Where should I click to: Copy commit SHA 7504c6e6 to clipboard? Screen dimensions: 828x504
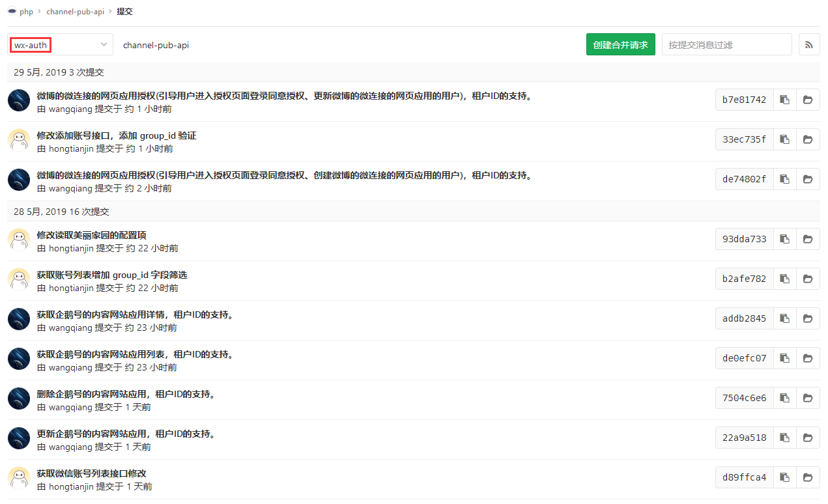pos(785,398)
